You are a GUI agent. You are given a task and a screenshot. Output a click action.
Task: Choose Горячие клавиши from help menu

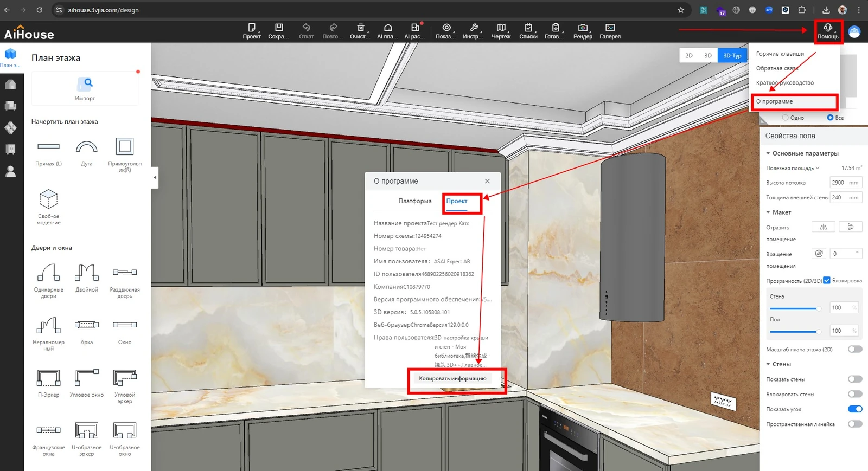point(780,54)
